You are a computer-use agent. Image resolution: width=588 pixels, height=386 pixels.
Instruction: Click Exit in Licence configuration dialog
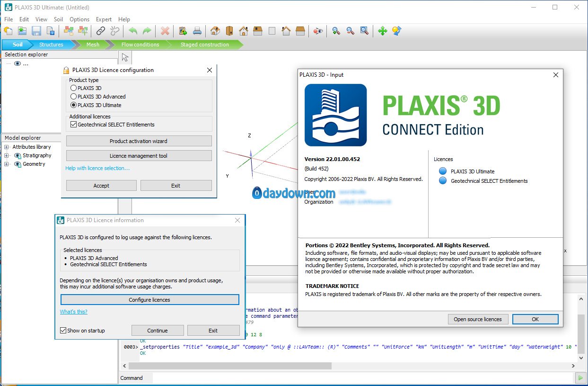176,186
